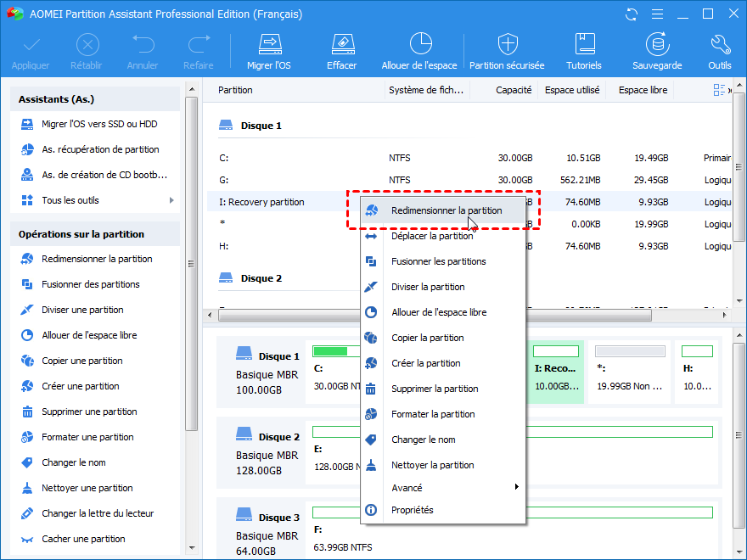Open Tutoriels from the toolbar

(583, 45)
